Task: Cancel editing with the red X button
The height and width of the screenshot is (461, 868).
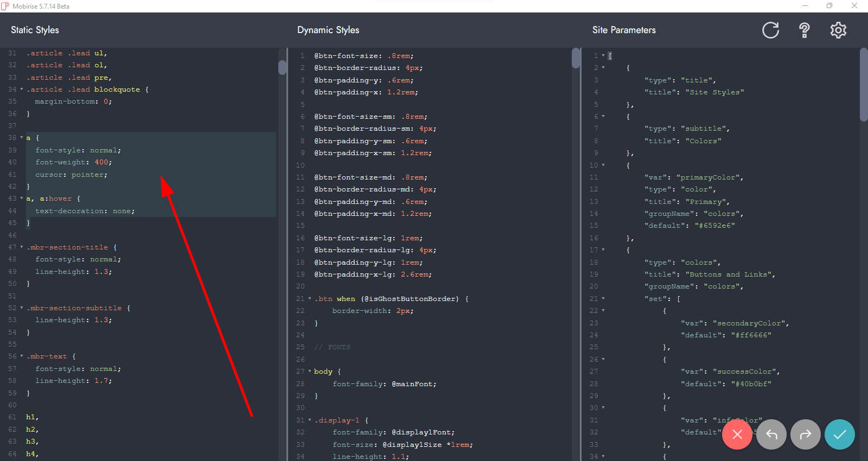Action: [737, 434]
